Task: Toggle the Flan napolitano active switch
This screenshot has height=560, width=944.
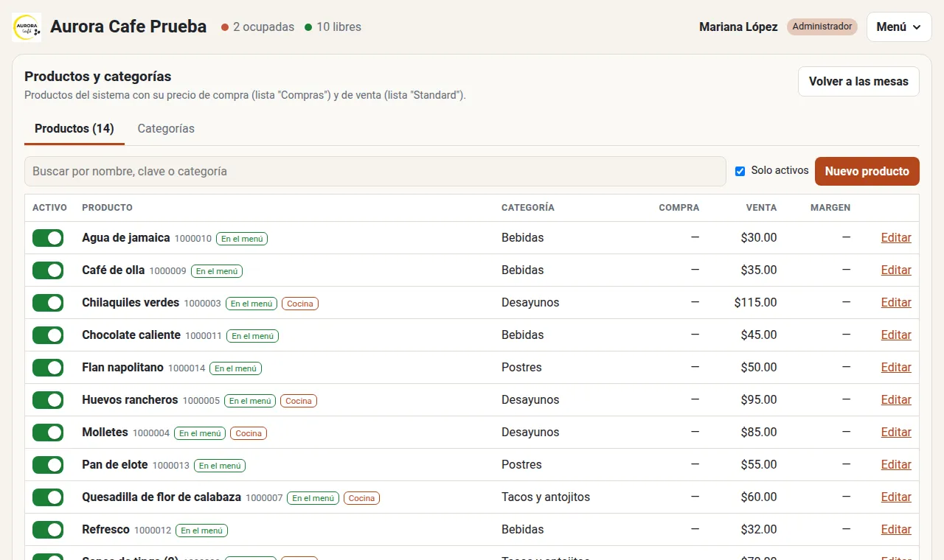Action: coord(48,368)
